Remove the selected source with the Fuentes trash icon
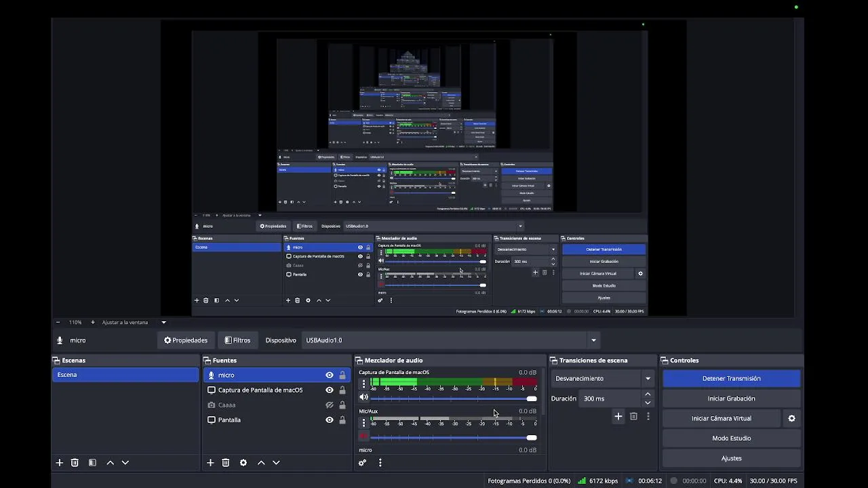 tap(226, 463)
